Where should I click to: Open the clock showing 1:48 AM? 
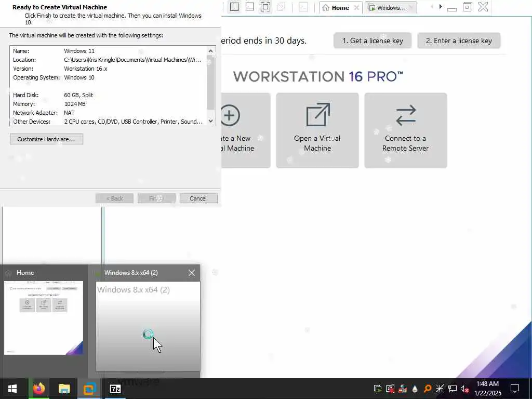click(488, 389)
